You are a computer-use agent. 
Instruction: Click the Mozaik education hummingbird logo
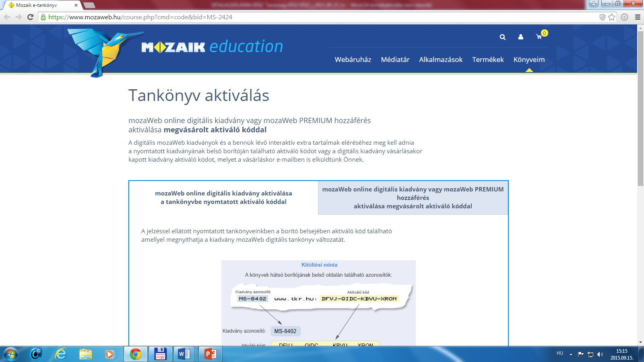pyautogui.click(x=105, y=52)
